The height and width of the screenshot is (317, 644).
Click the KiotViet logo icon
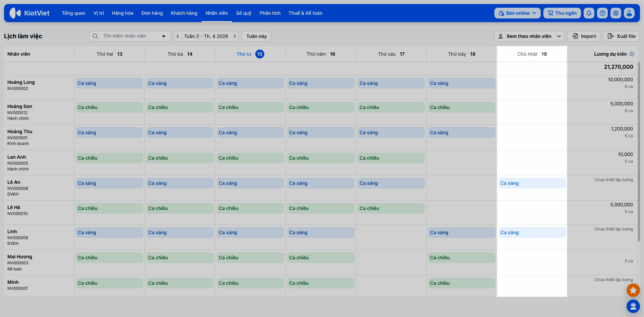[15, 13]
